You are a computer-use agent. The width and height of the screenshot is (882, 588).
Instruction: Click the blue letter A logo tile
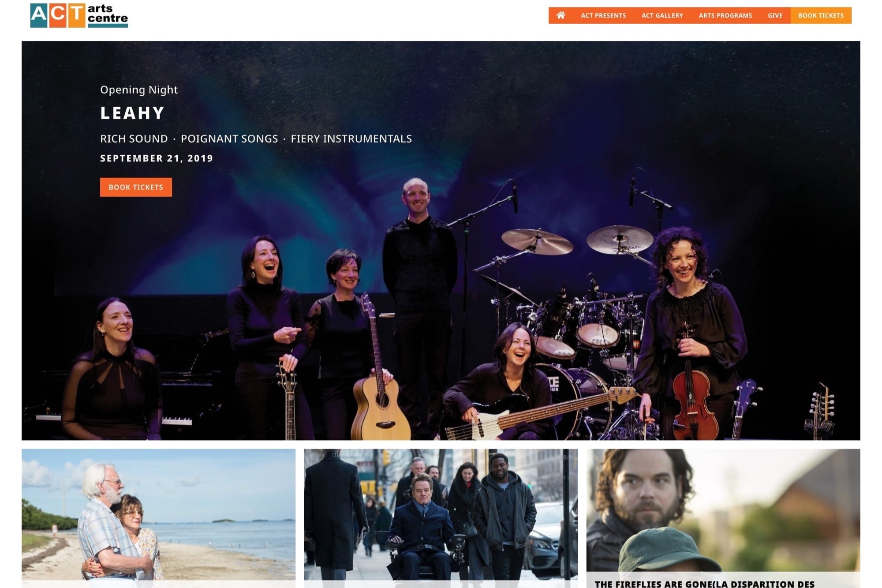(39, 15)
